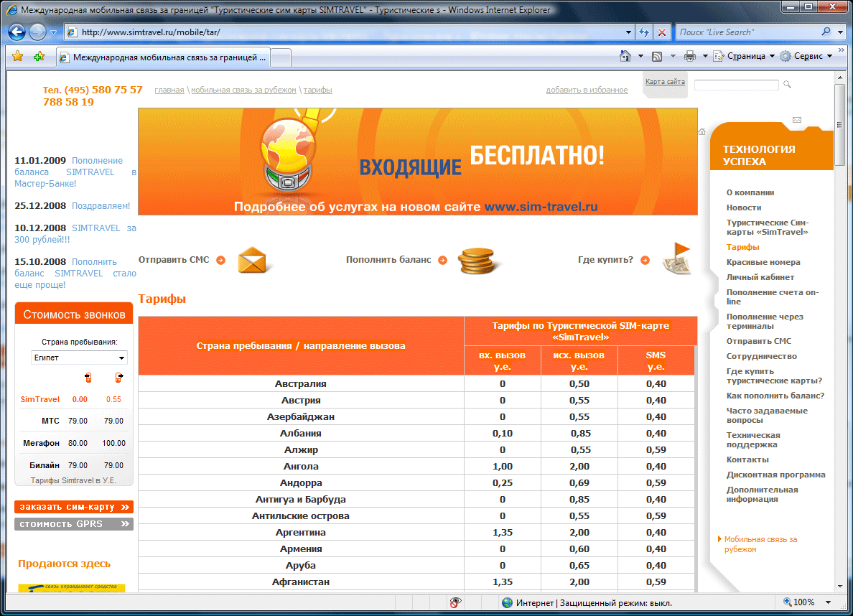Screen dimensions: 853x616
Task: Open the Страна пребывания dropdown showing Египет
Action: pyautogui.click(x=80, y=358)
